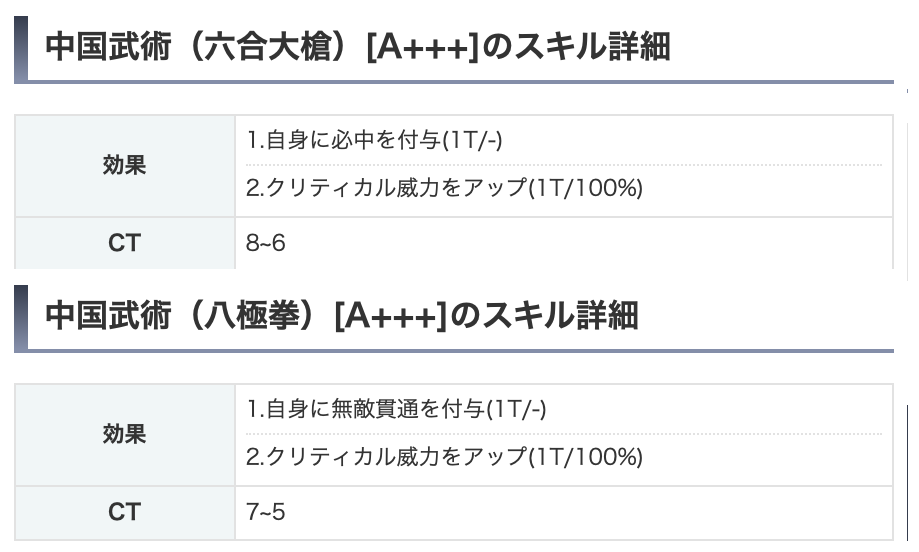The height and width of the screenshot is (552, 919).
Task: Click the 7~5 cooldown value
Action: [x=266, y=512]
